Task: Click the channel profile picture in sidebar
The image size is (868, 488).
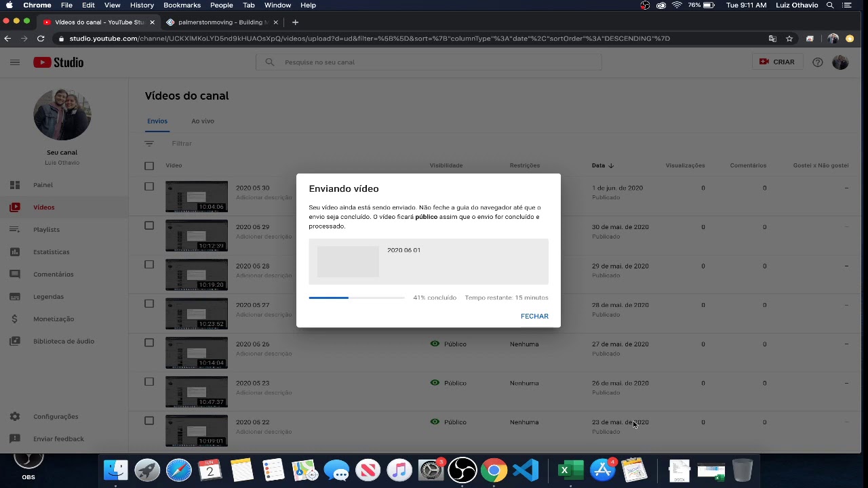Action: (62, 115)
